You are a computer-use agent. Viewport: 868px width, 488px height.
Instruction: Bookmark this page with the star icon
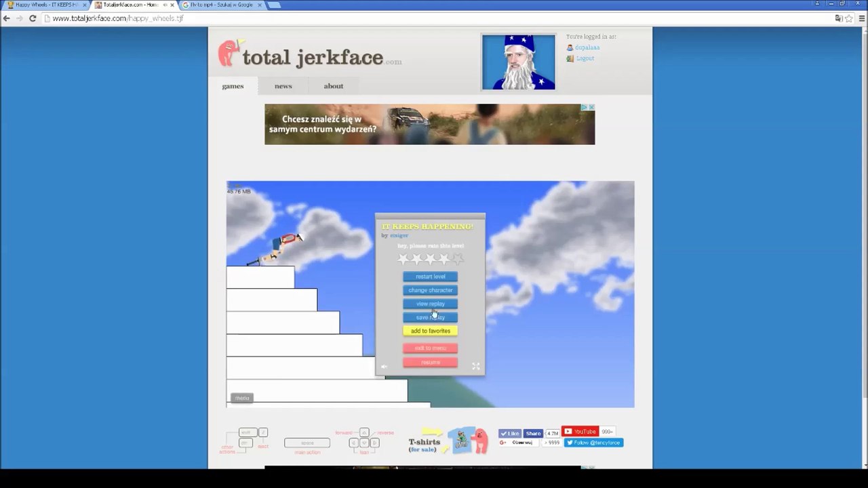[x=849, y=18]
